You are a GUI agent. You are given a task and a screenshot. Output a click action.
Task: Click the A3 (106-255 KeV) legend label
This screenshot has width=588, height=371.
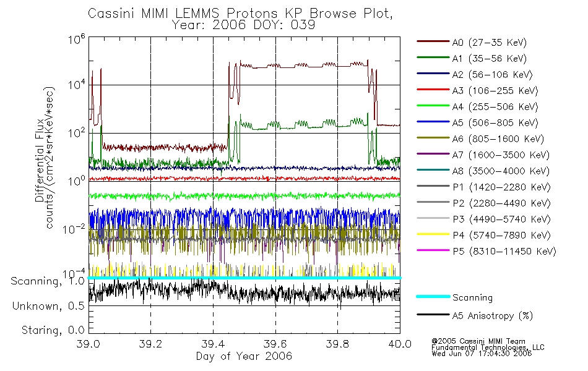coord(495,91)
